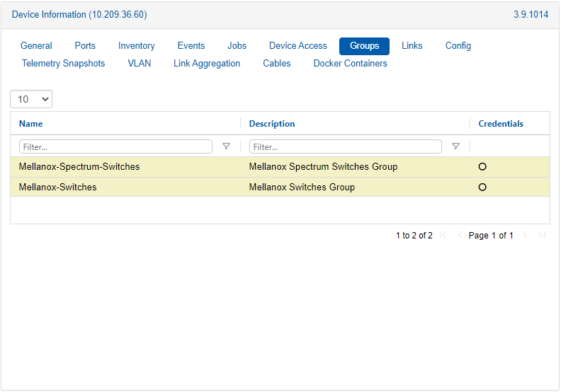Go to first page pagination icon

(x=443, y=236)
